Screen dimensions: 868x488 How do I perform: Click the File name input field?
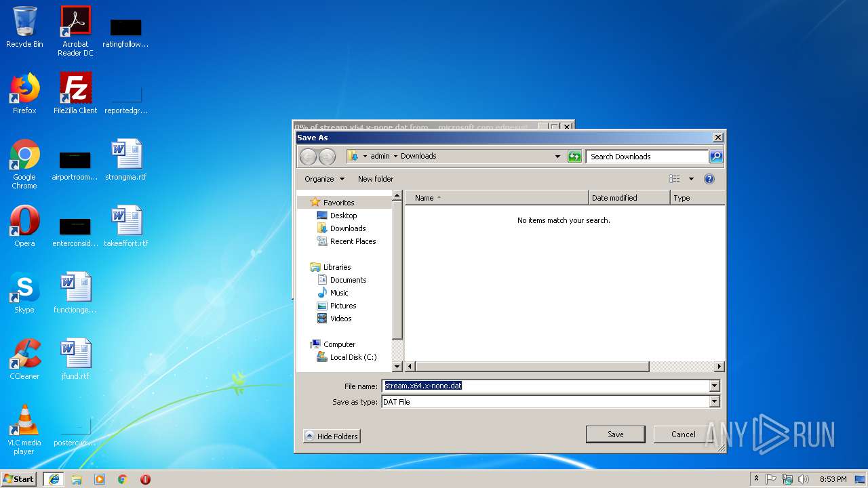tap(545, 386)
